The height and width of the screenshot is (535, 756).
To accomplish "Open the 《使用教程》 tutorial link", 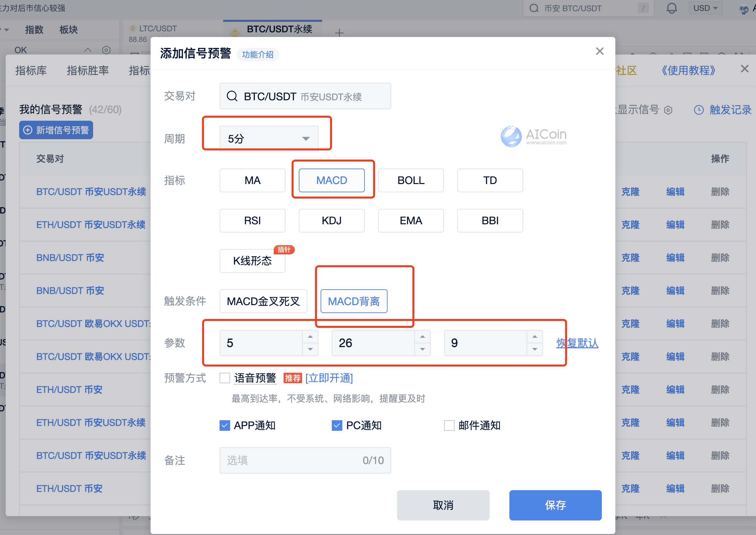I will 689,71.
